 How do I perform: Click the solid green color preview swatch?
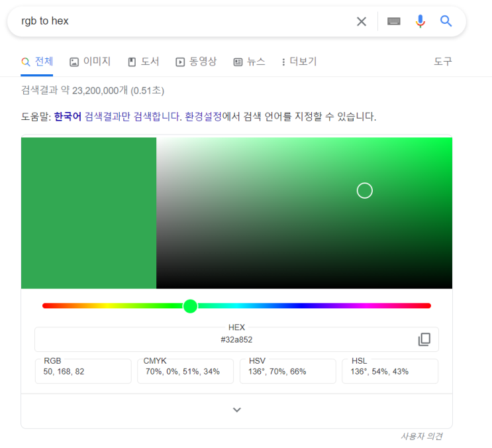pos(89,213)
